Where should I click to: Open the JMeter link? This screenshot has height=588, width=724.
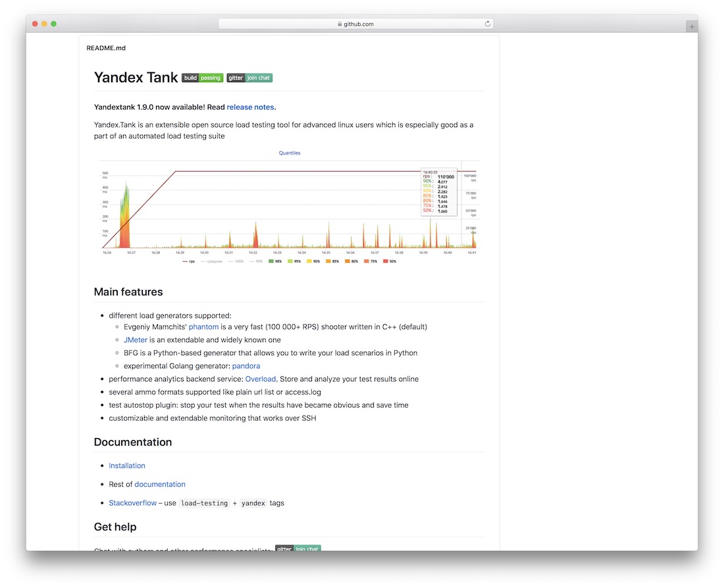[136, 339]
